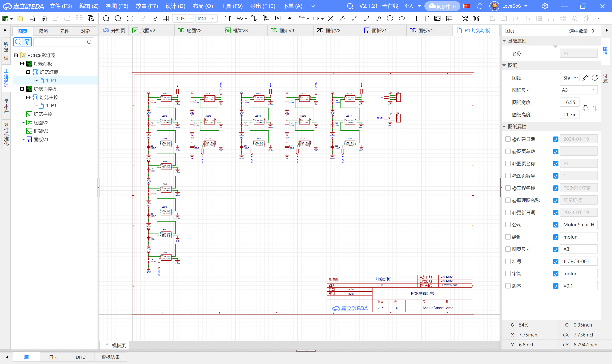
Task: Click the filter funnel icon in left panel
Action: point(27,42)
